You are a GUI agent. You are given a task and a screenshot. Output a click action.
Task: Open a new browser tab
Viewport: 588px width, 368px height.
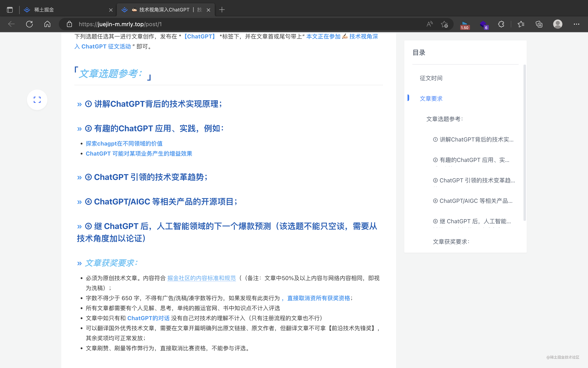pos(222,10)
